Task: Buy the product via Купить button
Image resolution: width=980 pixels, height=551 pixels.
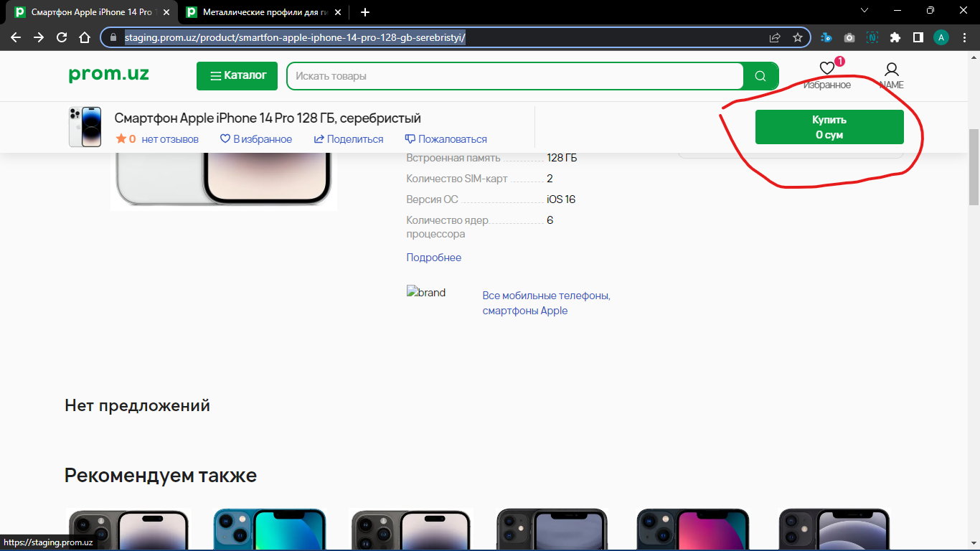Action: coord(829,127)
